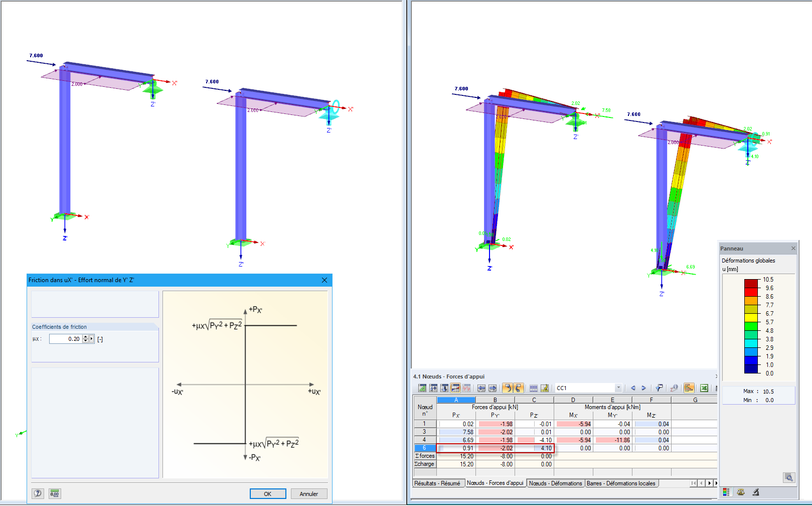Click the -11.86 My cell for node 4
The image size is (812, 506).
click(x=612, y=440)
